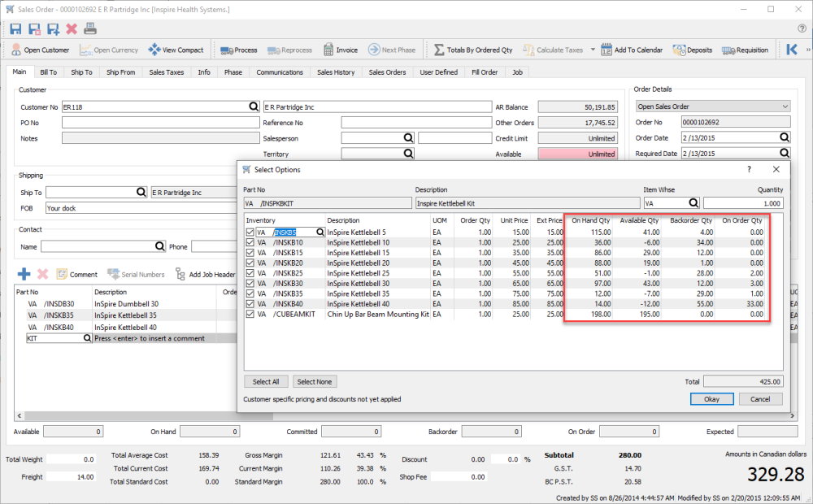Click the Invoice toolbar button
This screenshot has width=813, height=504.
point(341,50)
